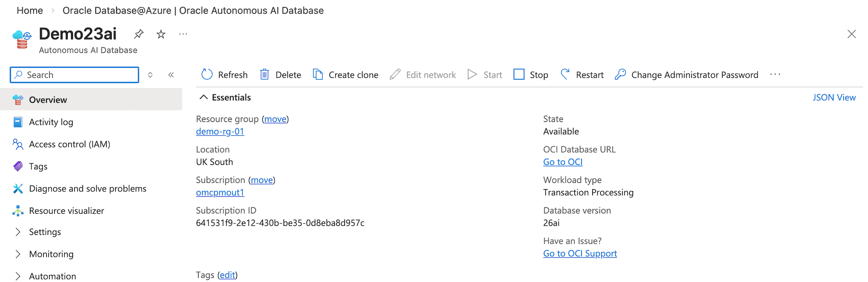Click the Access control people icon
This screenshot has height=282, width=868.
pyautogui.click(x=18, y=144)
